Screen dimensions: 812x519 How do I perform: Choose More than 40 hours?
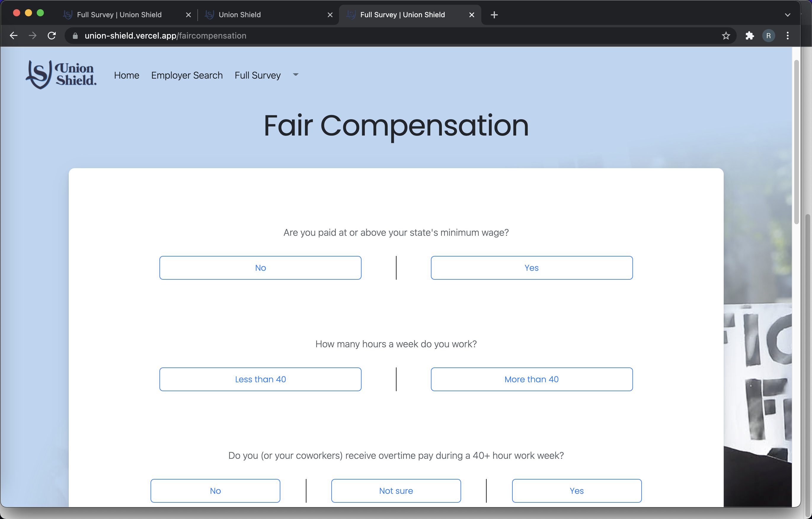point(531,379)
